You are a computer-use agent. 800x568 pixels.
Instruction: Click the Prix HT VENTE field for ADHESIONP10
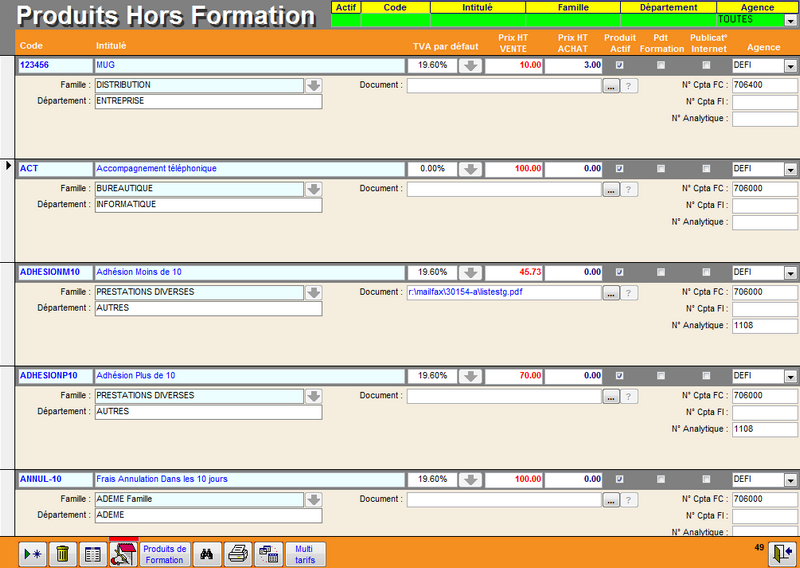[514, 375]
